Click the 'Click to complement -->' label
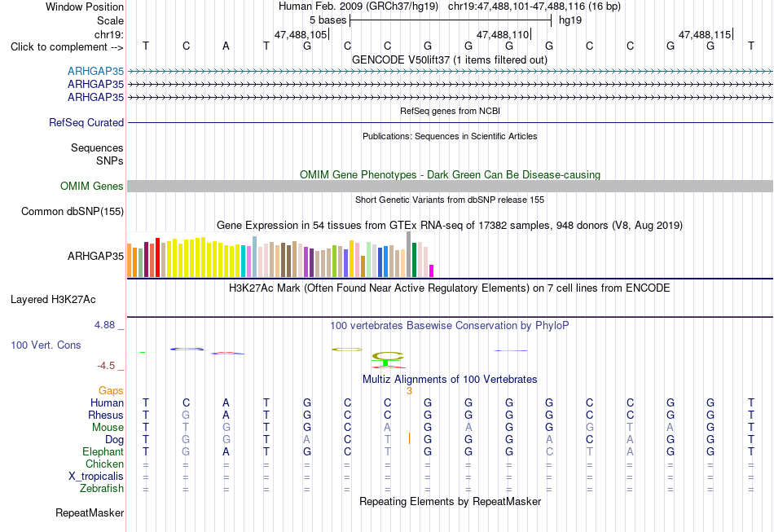This screenshot has height=532, width=774. click(67, 47)
